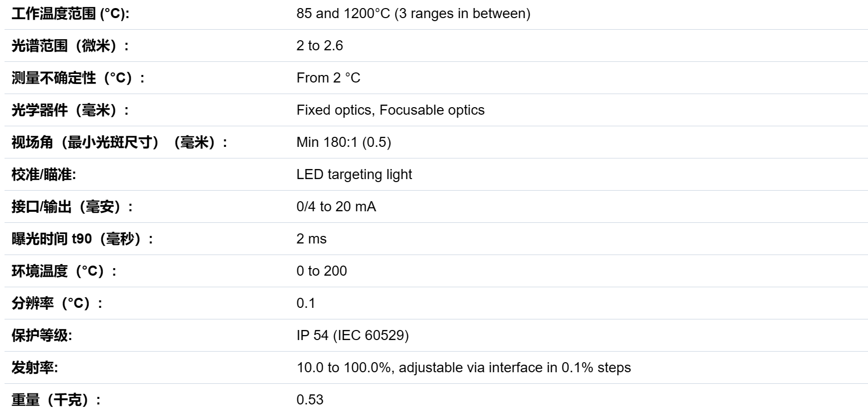Click the value 2 to 2.6
Viewport: 868px width, 415px height.
320,46
